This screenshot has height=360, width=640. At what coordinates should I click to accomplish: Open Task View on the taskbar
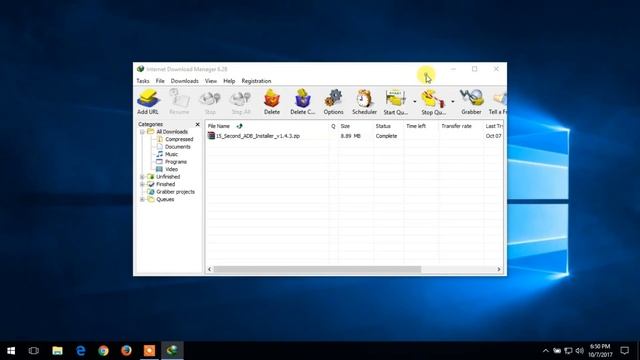34,351
